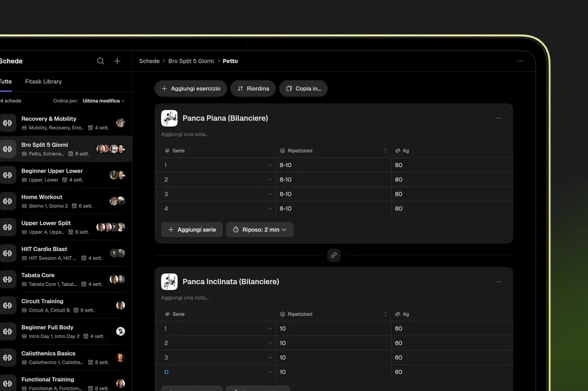
Task: Expand the Ripetizioni column selector in Panca Piana
Action: [x=386, y=151]
